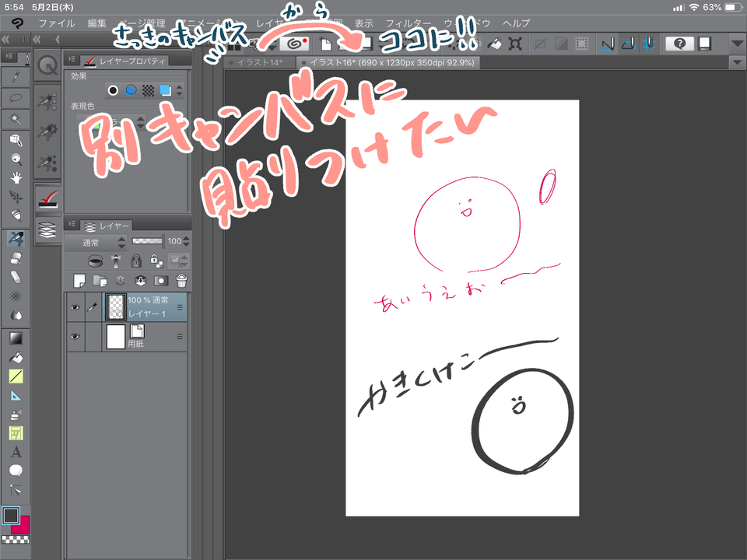
Task: Select the Magic Wand auto-select tool
Action: (x=16, y=120)
